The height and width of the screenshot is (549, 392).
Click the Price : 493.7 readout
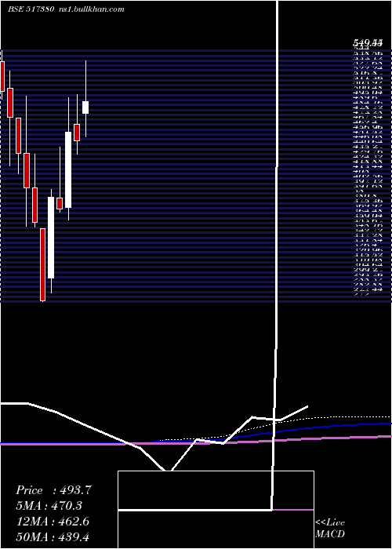(54, 490)
